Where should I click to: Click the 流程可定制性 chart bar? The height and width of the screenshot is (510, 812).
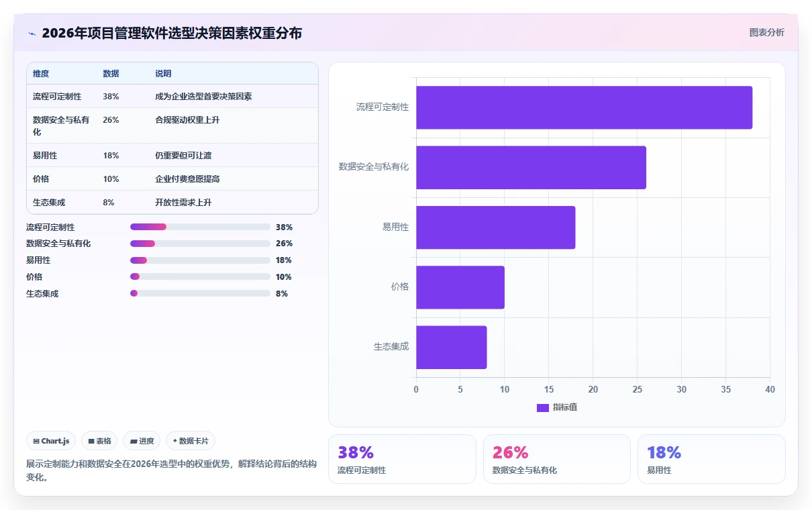click(584, 107)
